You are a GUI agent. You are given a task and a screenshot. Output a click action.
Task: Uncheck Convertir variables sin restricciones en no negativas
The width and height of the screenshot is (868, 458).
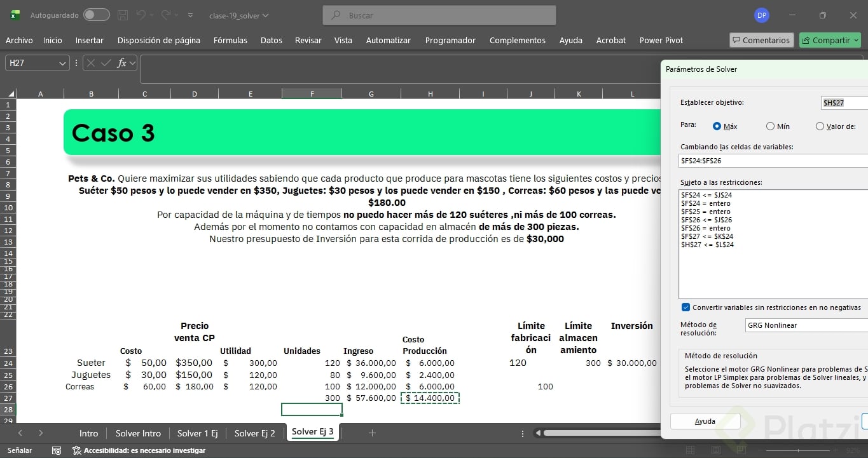point(685,307)
